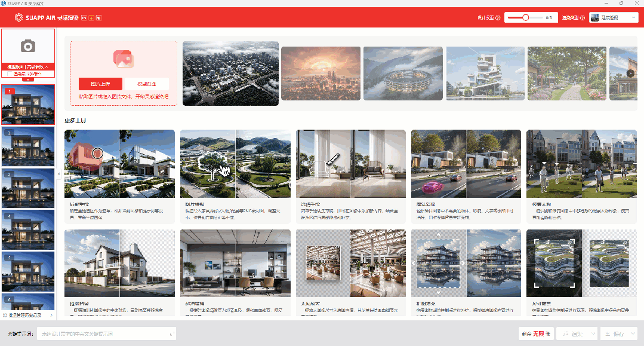Toggle the batch manage history checkbox

pos(5,314)
